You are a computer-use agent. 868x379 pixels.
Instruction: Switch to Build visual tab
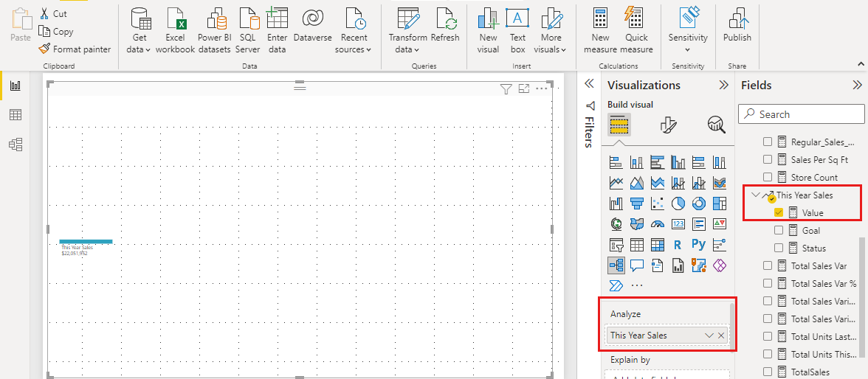[x=617, y=125]
